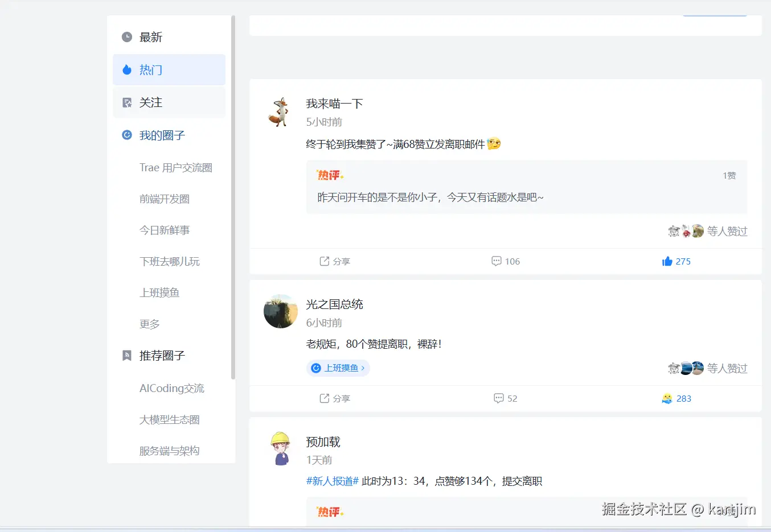Switch to the 最新 tab

[x=150, y=36]
